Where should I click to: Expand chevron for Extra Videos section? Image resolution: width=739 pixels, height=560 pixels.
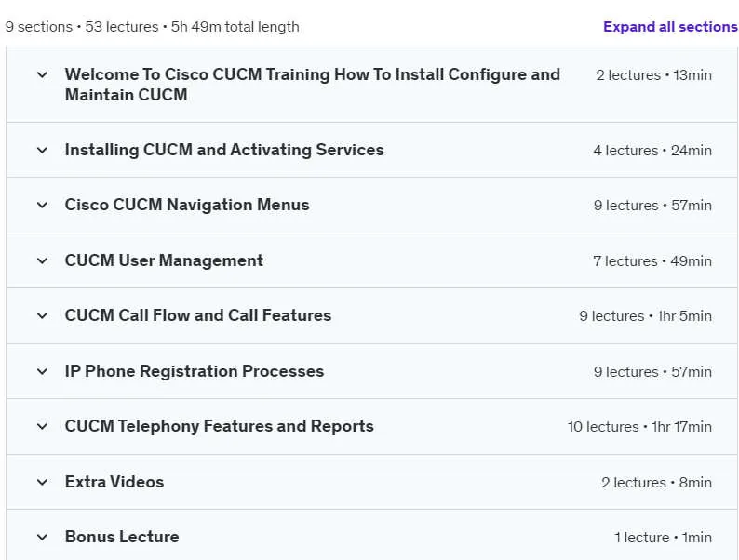pyautogui.click(x=42, y=482)
